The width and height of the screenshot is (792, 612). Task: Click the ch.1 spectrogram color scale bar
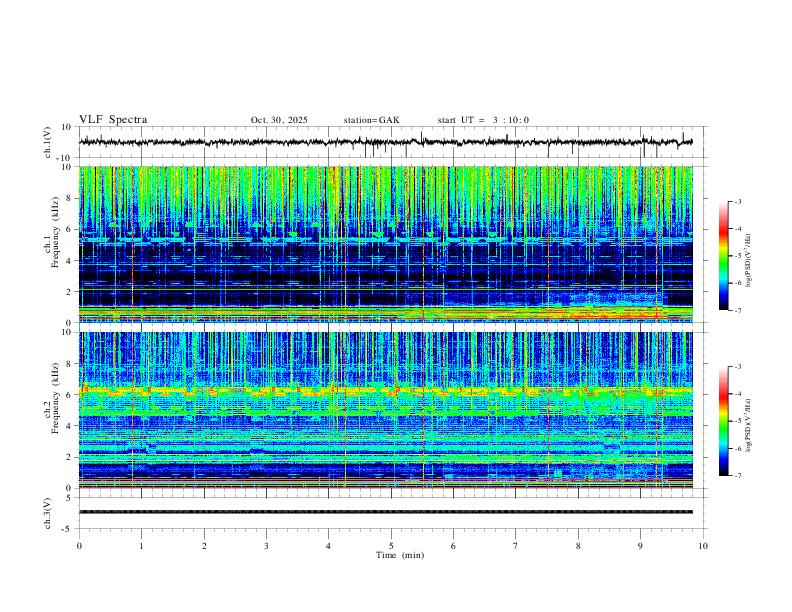point(723,256)
